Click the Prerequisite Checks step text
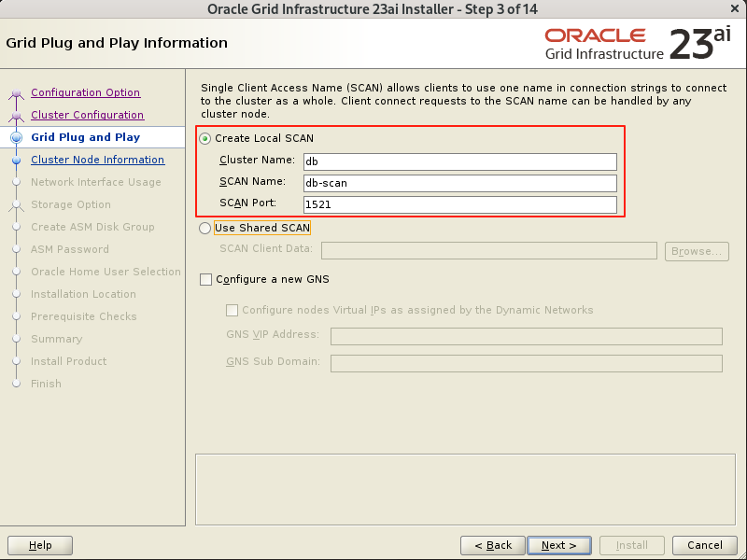The width and height of the screenshot is (747, 560). pos(83,316)
